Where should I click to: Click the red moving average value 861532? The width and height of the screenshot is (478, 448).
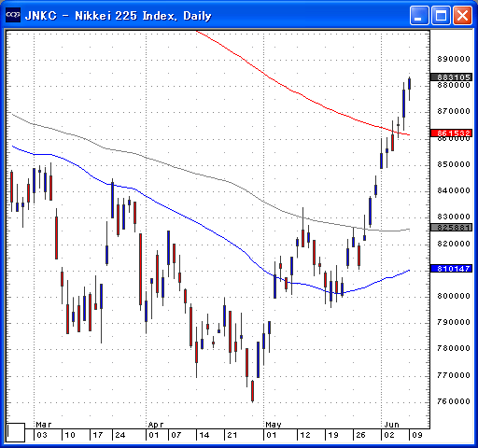click(451, 133)
